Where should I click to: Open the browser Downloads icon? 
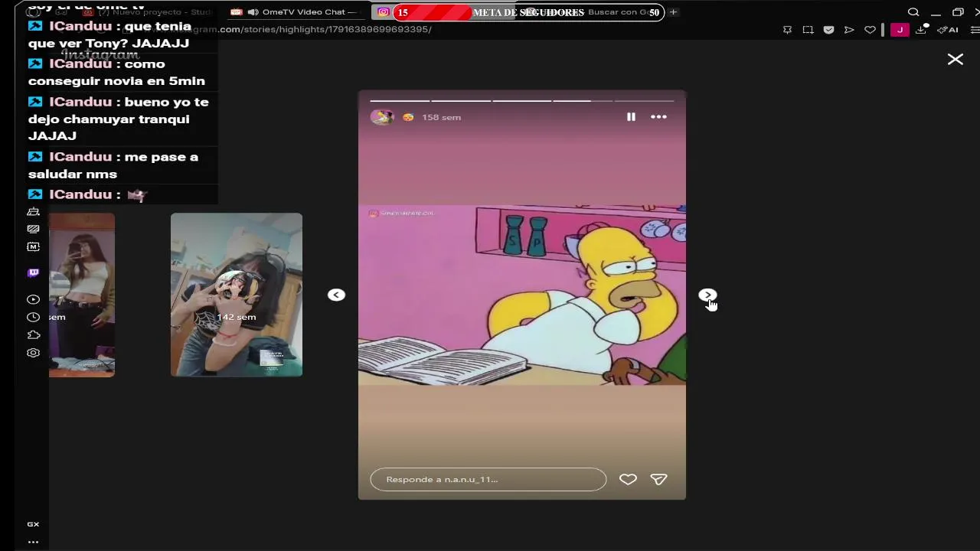pyautogui.click(x=921, y=30)
